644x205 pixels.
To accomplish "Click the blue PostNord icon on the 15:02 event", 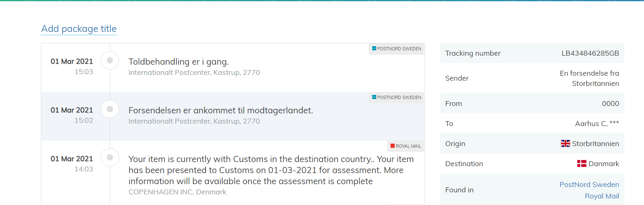I will point(374,97).
